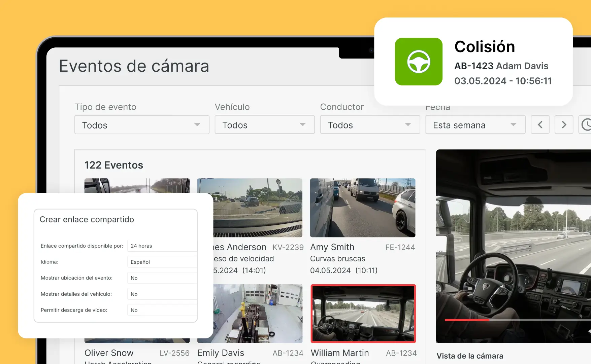
Task: Change Mostrar detalles del vehículo value
Action: click(x=162, y=294)
